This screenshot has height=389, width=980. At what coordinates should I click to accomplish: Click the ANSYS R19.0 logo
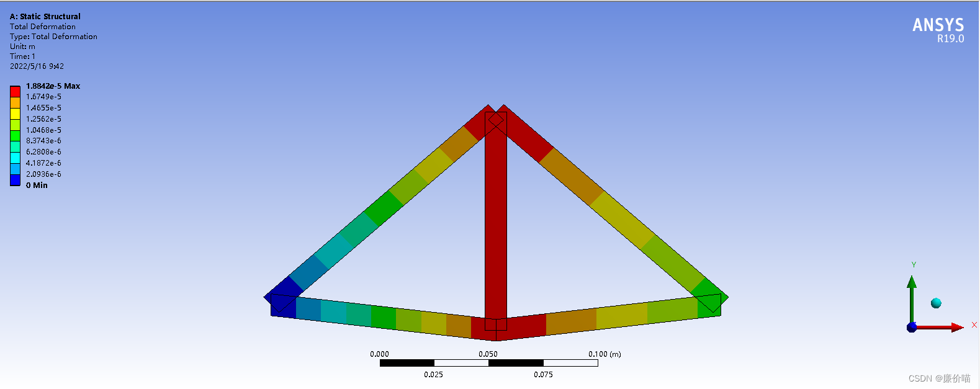point(938,30)
